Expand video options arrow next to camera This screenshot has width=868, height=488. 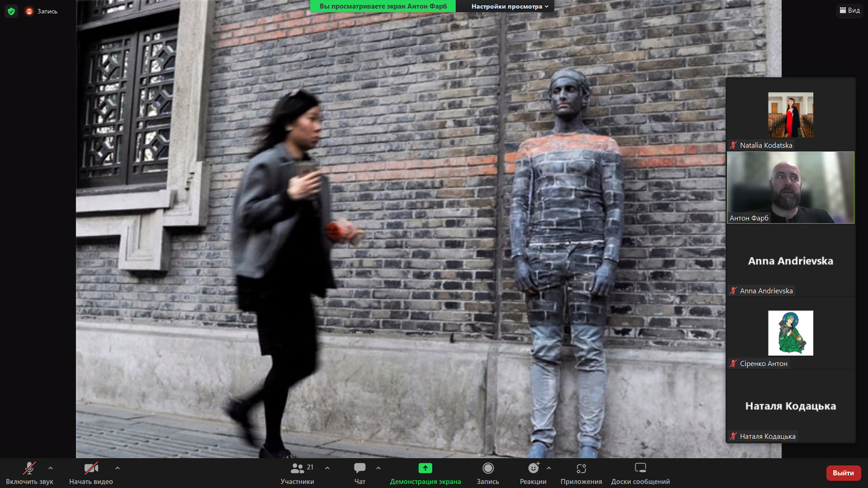point(117,468)
